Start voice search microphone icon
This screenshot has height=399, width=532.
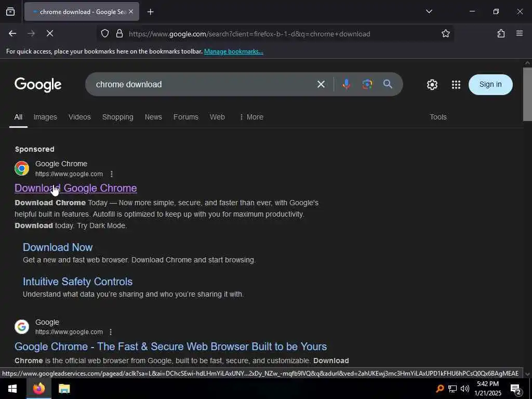(346, 84)
